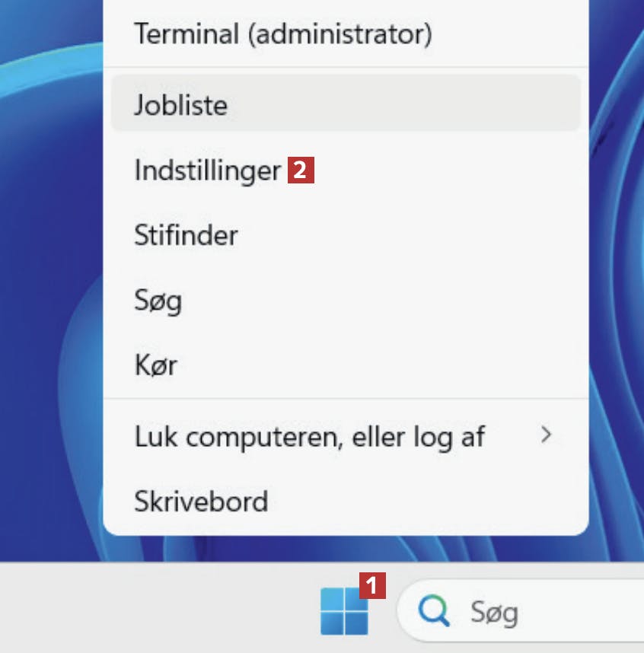The height and width of the screenshot is (653, 644).
Task: Click the red number 2 badge
Action: [301, 170]
